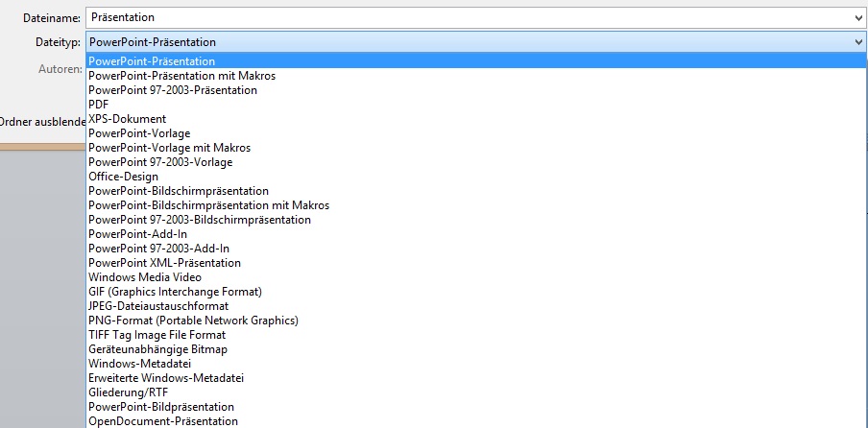Select Windows-Metadatei option
This screenshot has width=868, height=428.
476,363
